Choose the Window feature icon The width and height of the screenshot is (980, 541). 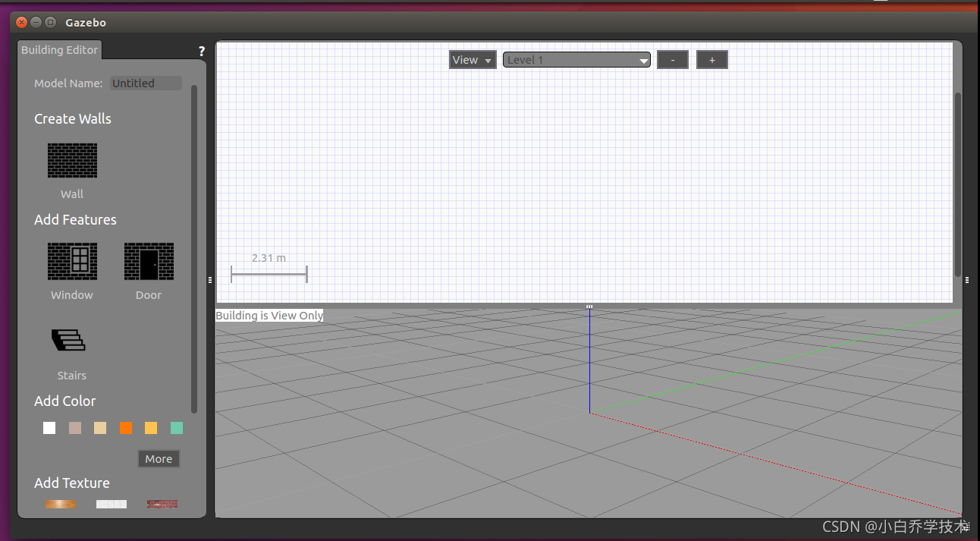click(72, 261)
